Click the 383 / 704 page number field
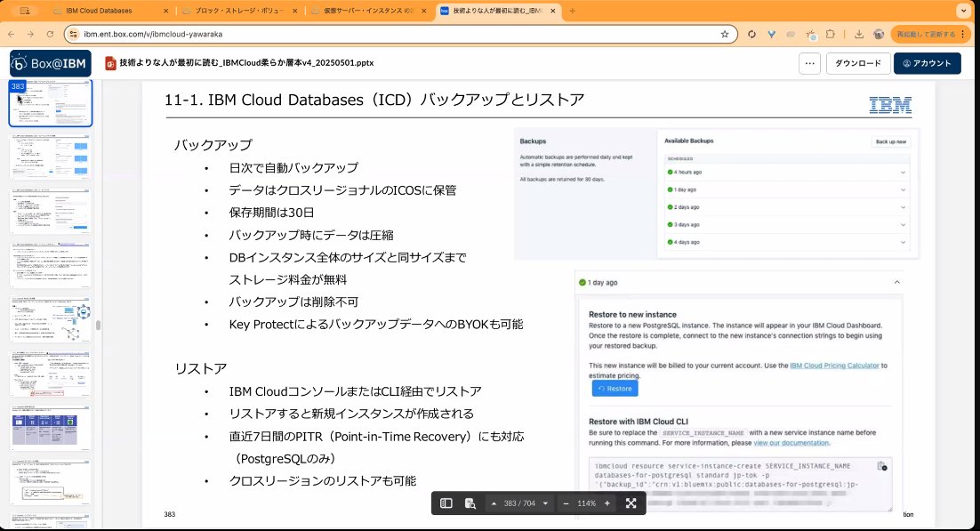Viewport: 980px width, 531px height. click(x=519, y=503)
